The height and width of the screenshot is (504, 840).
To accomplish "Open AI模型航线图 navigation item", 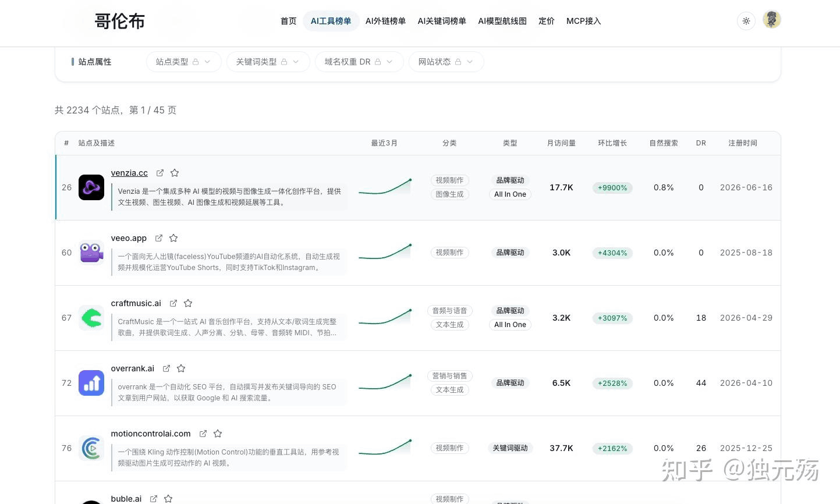I will coord(502,21).
